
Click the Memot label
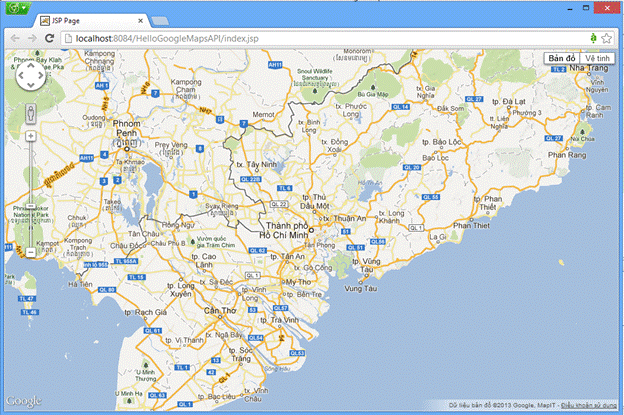pos(263,115)
